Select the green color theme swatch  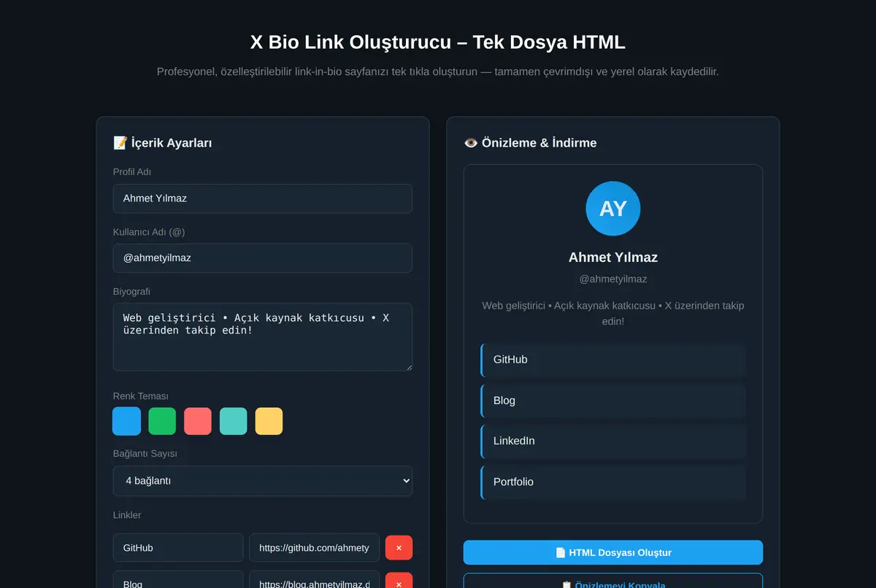(162, 421)
